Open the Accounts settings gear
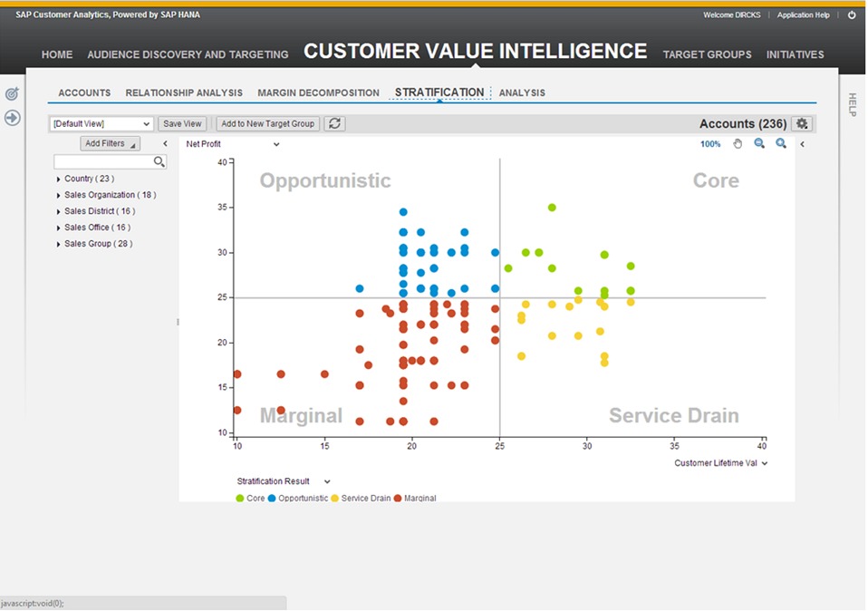This screenshot has width=868, height=611. [x=802, y=123]
